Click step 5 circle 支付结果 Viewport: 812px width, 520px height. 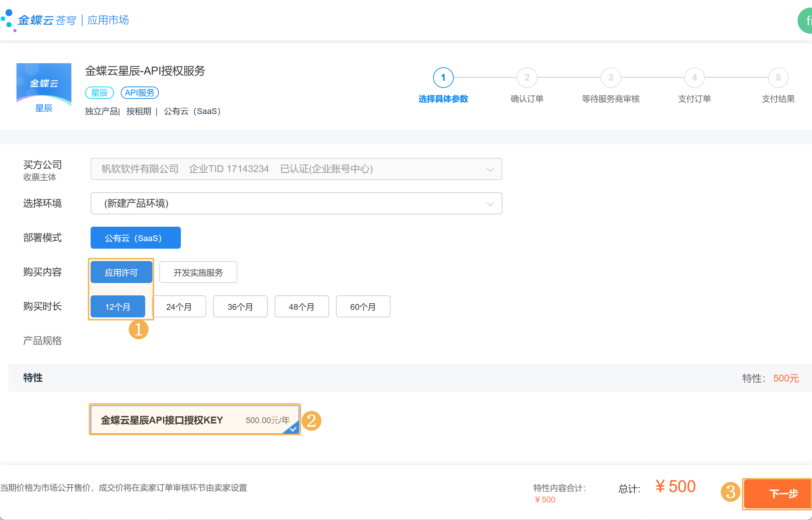(x=778, y=78)
